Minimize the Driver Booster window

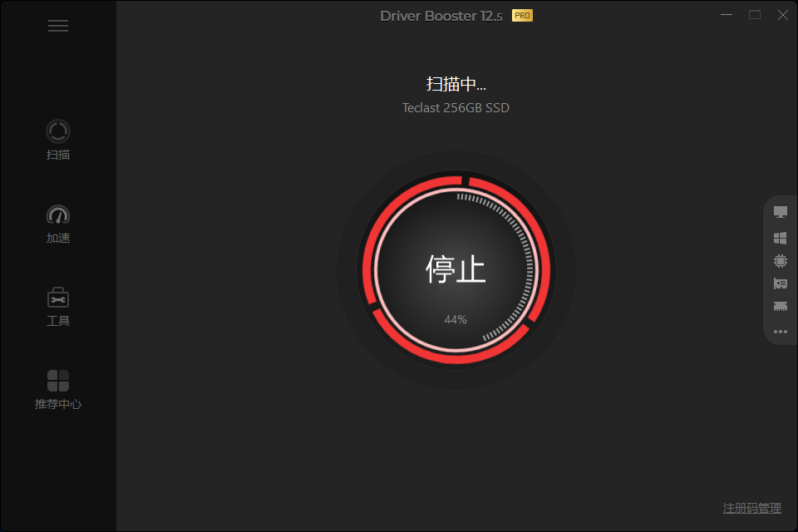click(x=727, y=15)
